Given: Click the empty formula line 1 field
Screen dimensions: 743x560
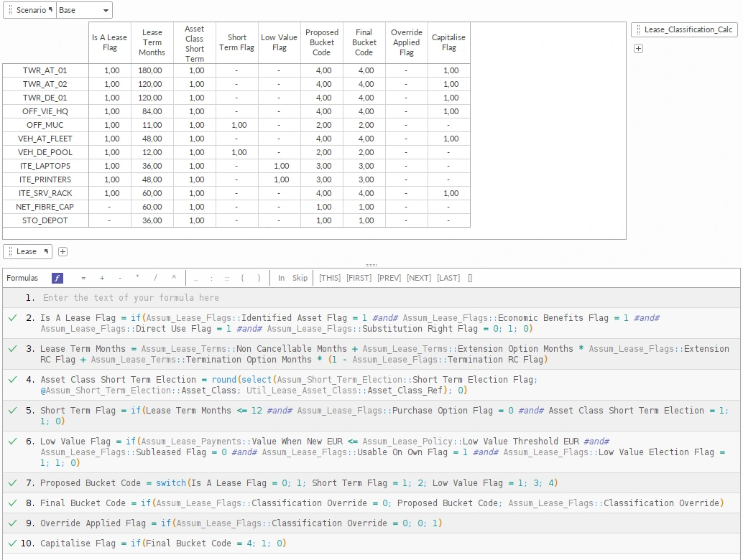Looking at the screenshot, I should tap(371, 298).
